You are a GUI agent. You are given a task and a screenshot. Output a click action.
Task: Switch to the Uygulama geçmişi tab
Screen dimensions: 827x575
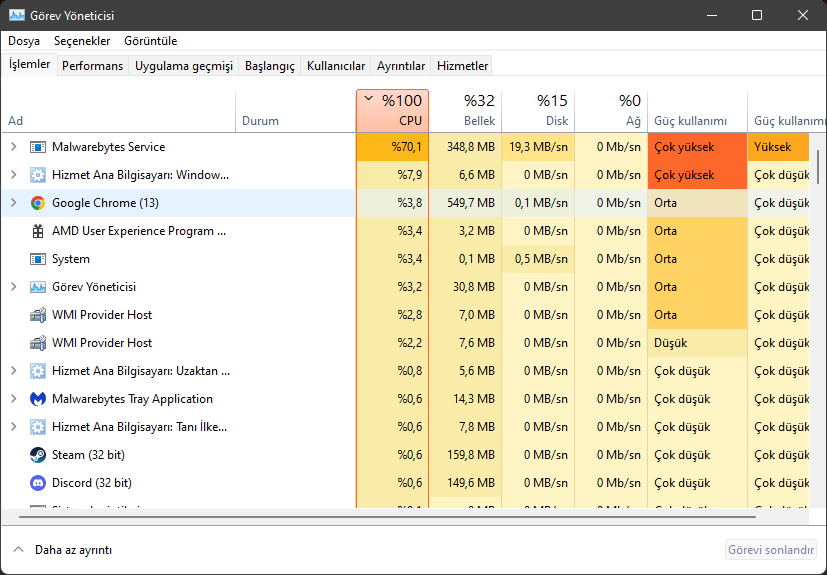pos(184,66)
